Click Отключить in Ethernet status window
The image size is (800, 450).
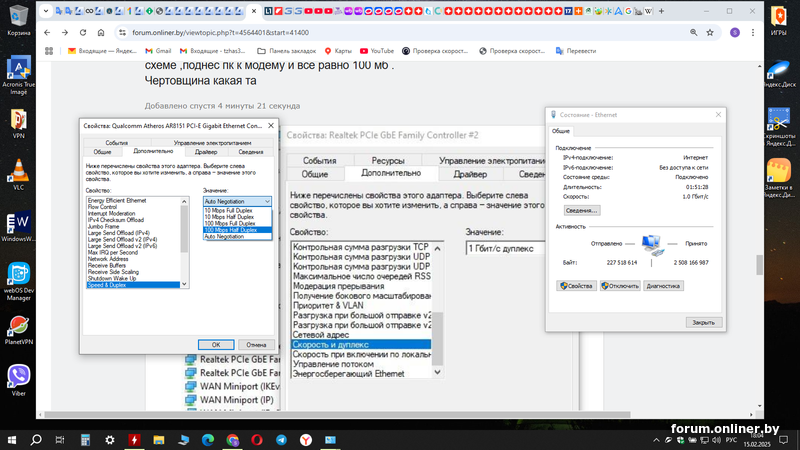tap(620, 286)
